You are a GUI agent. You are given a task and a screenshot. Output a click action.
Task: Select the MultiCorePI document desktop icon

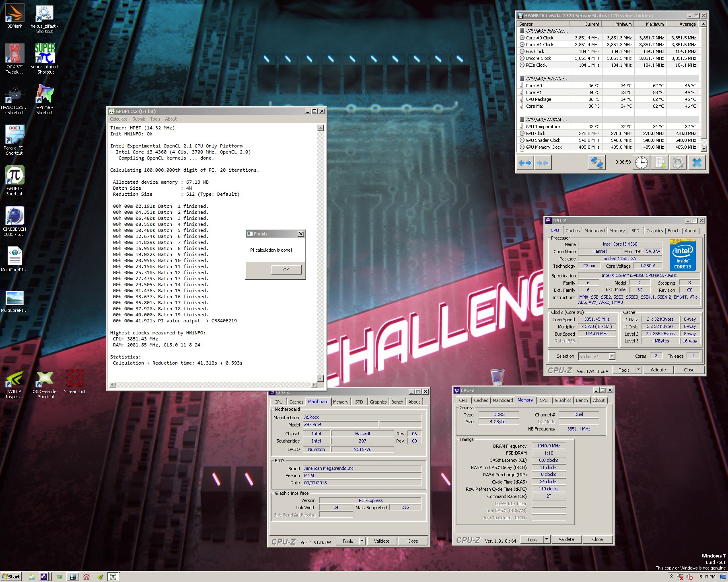[x=14, y=259]
